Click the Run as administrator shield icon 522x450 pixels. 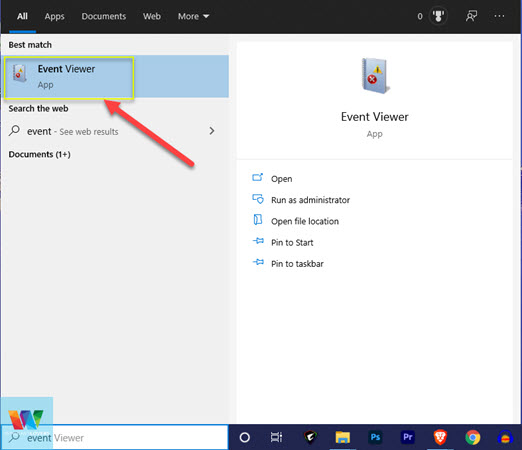(x=258, y=199)
